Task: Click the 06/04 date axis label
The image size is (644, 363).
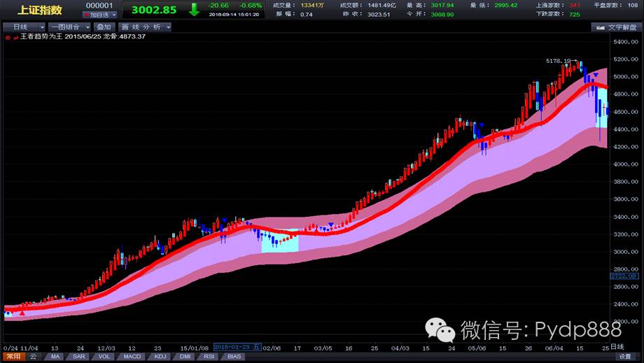Action: [554, 348]
